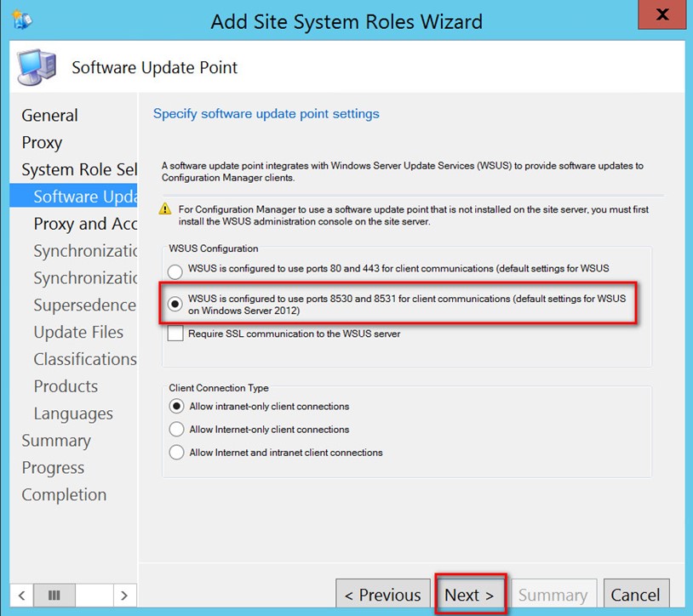
Task: Cancel the wizard
Action: [636, 595]
